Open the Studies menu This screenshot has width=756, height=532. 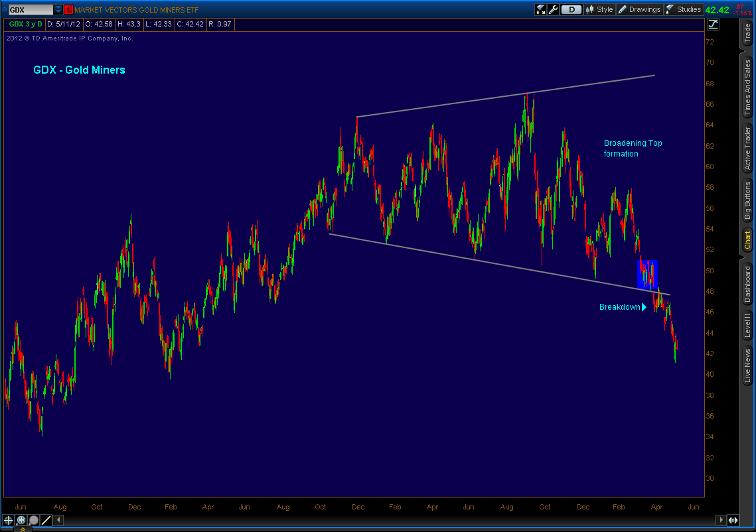coord(683,9)
